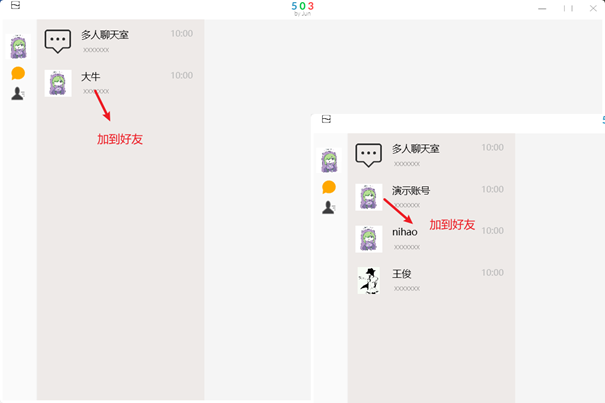The height and width of the screenshot is (403, 605).
Task: Open 多人聊天室 chat icon in second window
Action: (x=369, y=155)
